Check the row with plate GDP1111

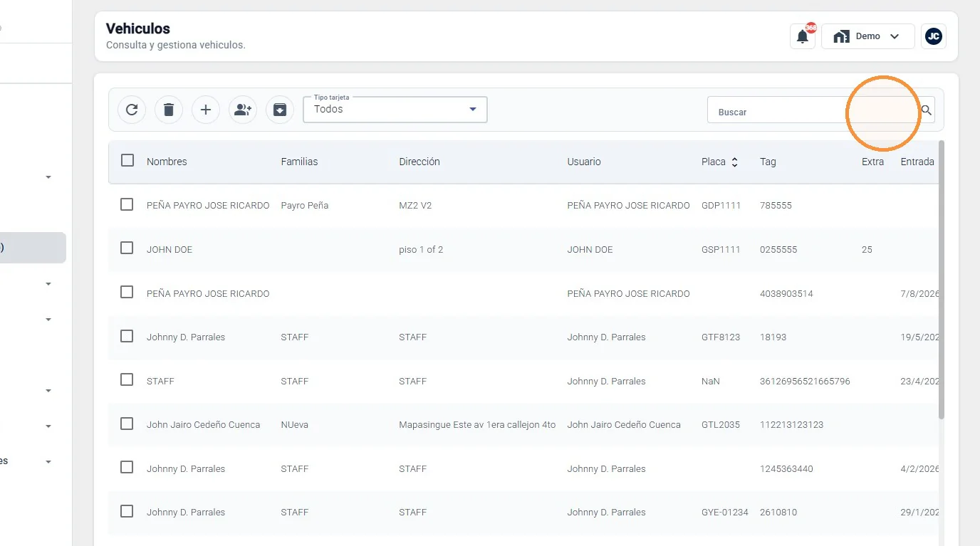click(x=127, y=205)
